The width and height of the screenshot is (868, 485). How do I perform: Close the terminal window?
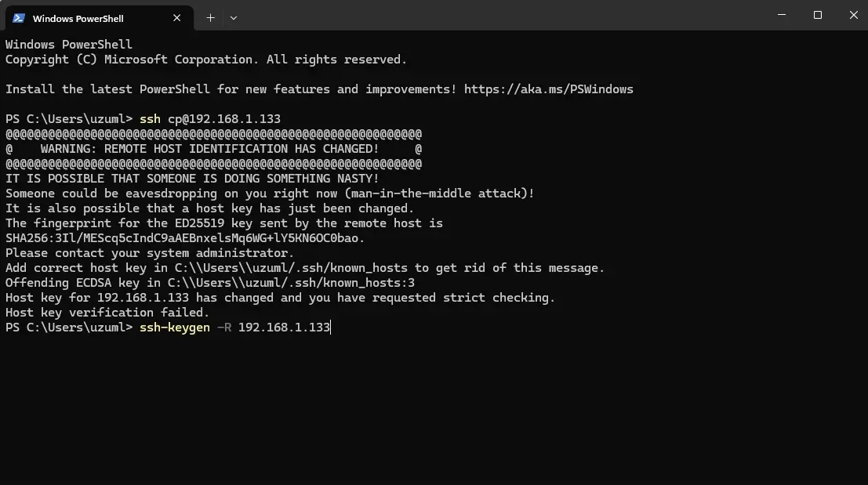point(853,15)
